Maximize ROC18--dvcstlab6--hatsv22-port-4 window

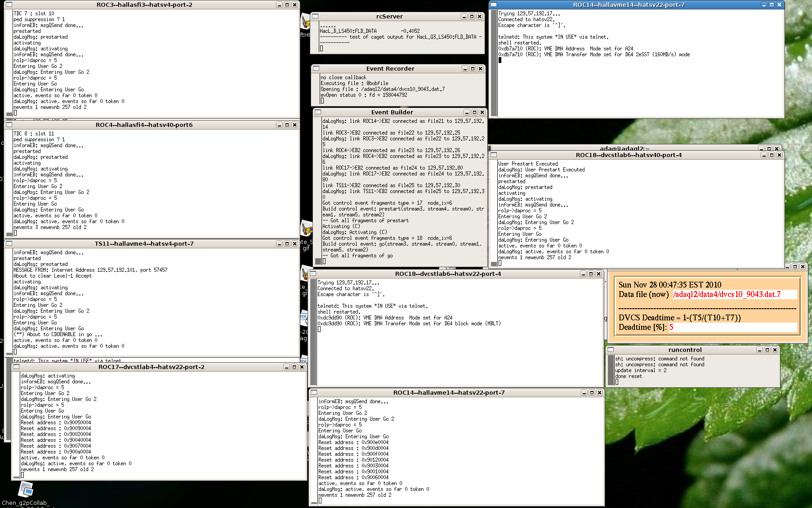tap(591, 274)
